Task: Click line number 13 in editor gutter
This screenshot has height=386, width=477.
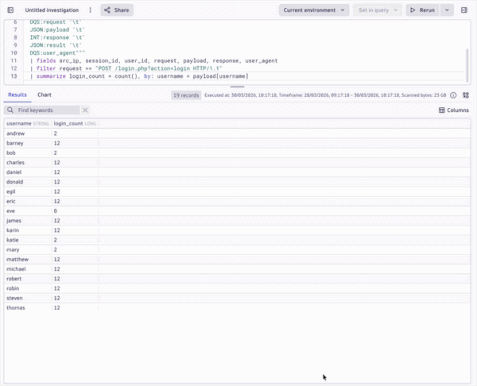Action: coord(14,76)
